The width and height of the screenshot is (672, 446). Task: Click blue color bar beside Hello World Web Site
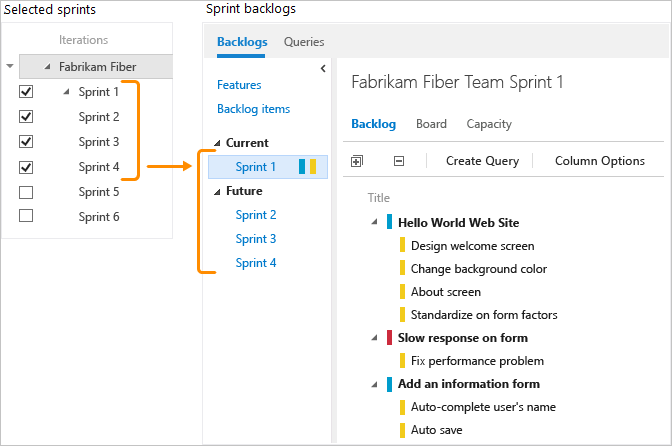(x=389, y=222)
